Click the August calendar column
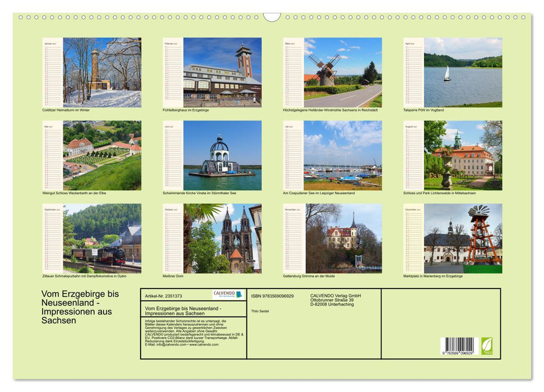The height and width of the screenshot is (392, 544). 413,156
